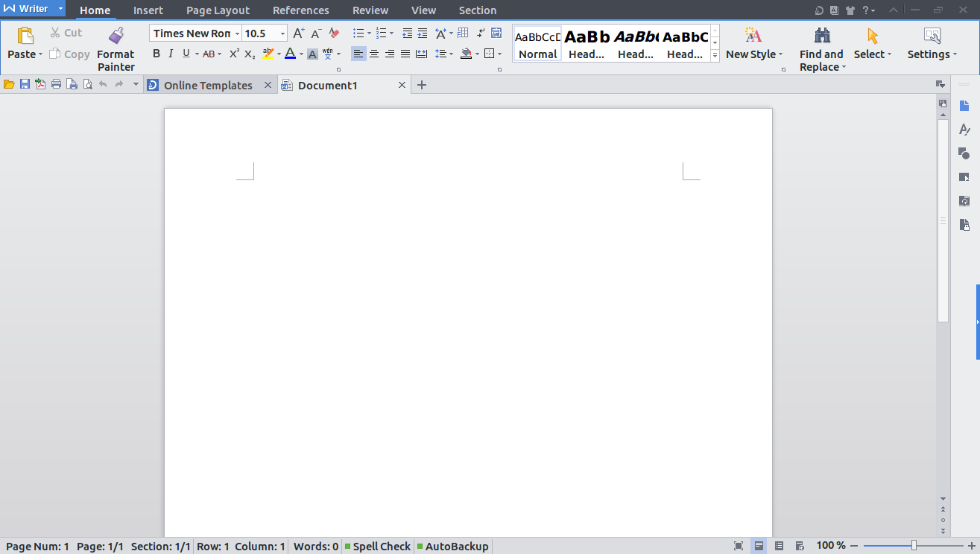Center align the paragraph
This screenshot has height=554, width=980.
(374, 54)
